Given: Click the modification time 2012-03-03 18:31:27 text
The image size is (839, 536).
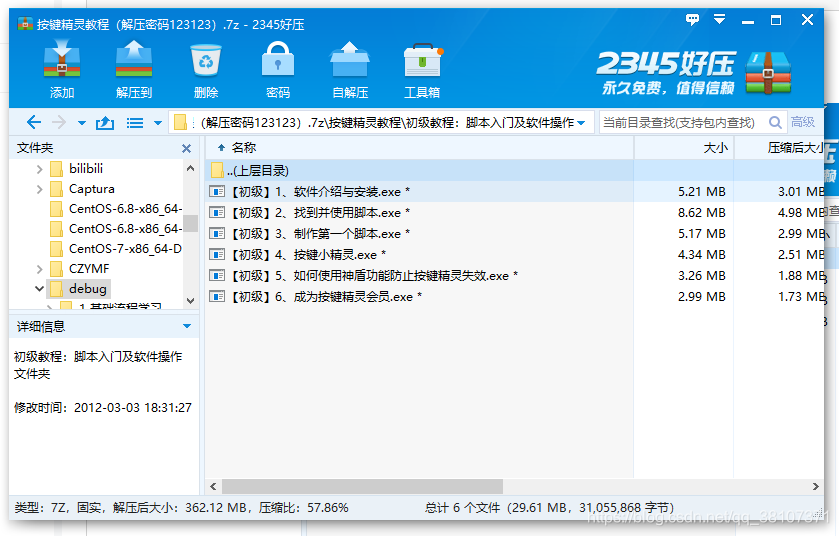Looking at the screenshot, I should [x=133, y=408].
